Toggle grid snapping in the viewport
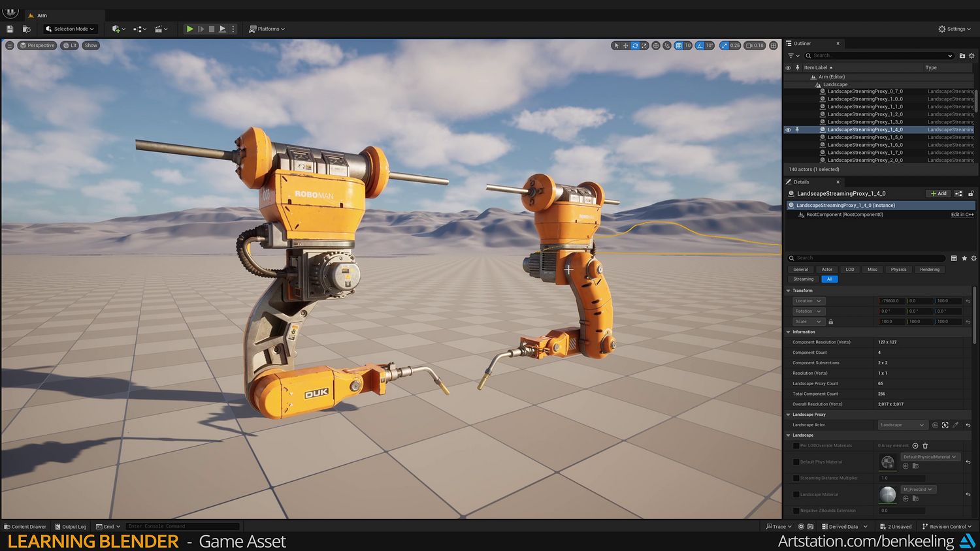 pos(679,46)
